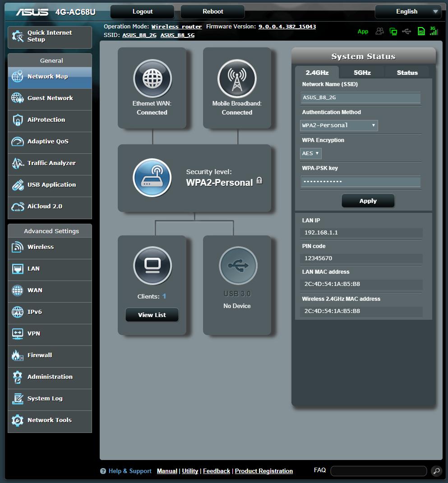Screen dimensions: 448x483
Task: Open Firewall settings
Action: tap(50, 355)
